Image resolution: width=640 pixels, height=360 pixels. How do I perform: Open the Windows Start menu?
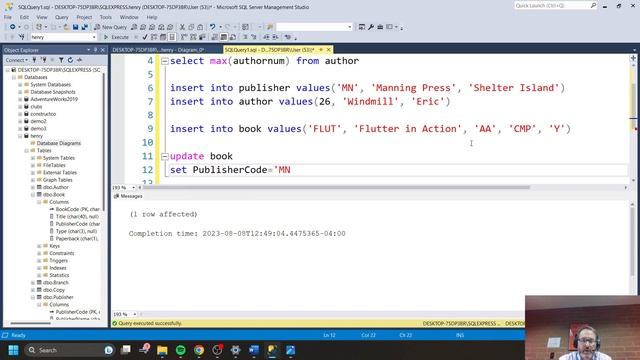pyautogui.click(x=13, y=350)
